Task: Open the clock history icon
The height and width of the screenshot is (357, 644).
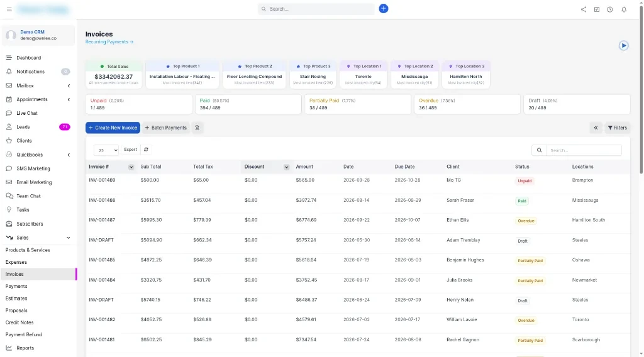Action: [609, 9]
